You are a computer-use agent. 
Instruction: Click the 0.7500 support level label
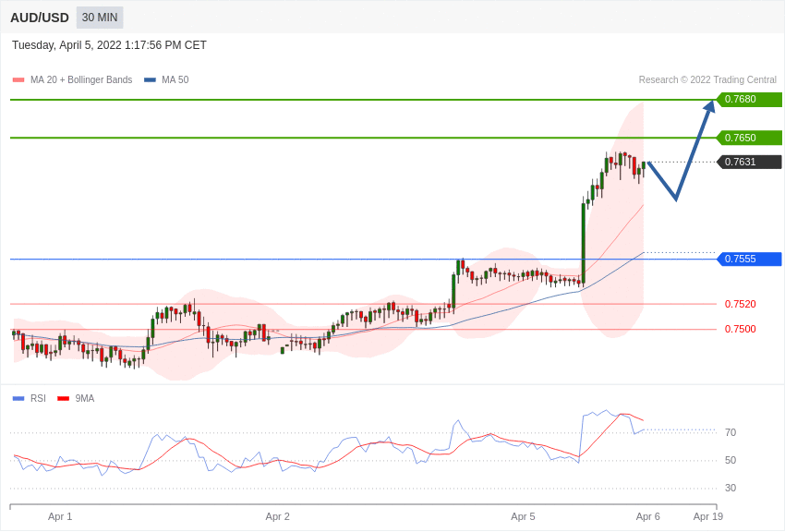tap(741, 329)
